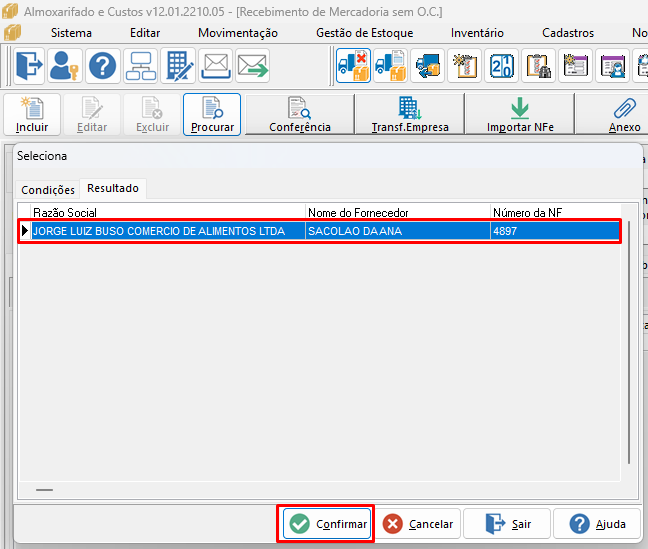This screenshot has height=549, width=648.
Task: Open the Gestão de Estoque menu
Action: pos(364,33)
